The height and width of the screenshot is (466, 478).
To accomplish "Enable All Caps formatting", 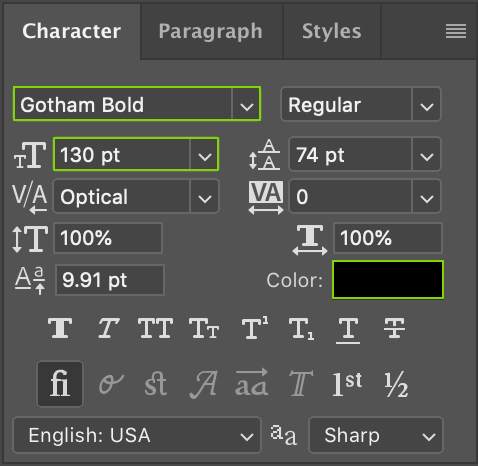I will tap(156, 328).
